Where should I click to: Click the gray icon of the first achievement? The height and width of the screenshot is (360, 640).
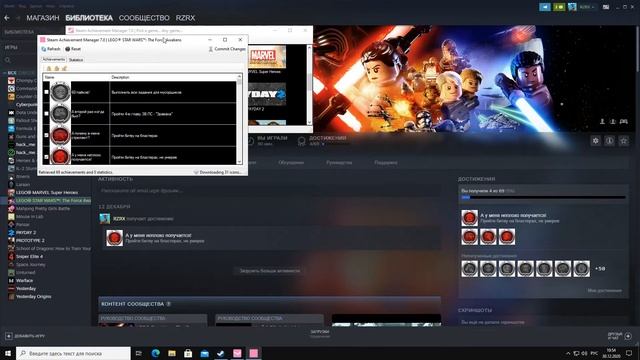60,92
